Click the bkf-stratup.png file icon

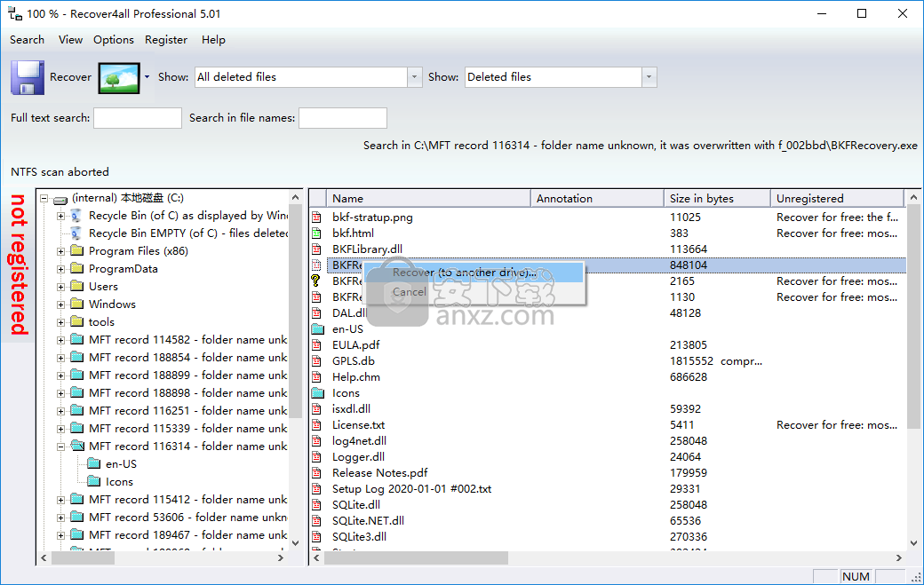point(316,217)
